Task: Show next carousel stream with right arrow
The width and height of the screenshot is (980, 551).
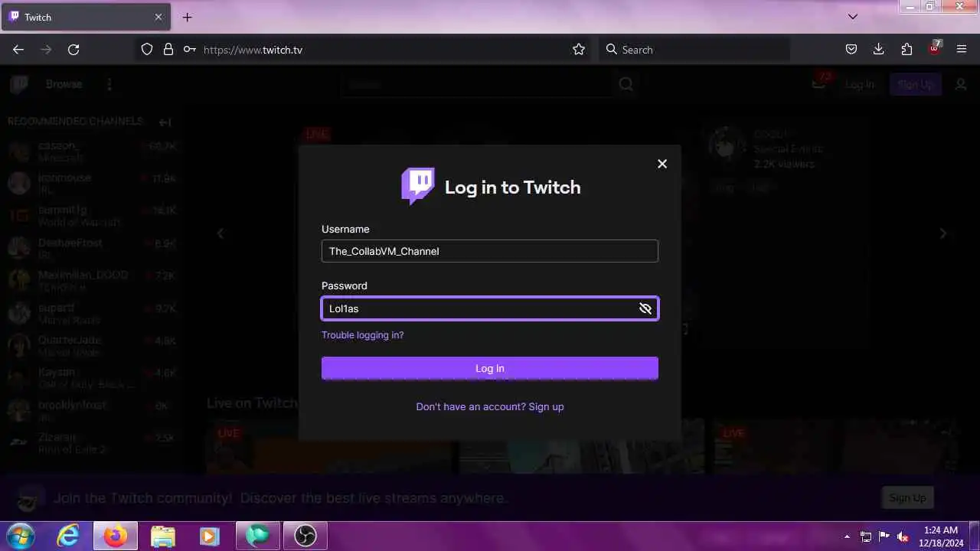Action: click(943, 233)
